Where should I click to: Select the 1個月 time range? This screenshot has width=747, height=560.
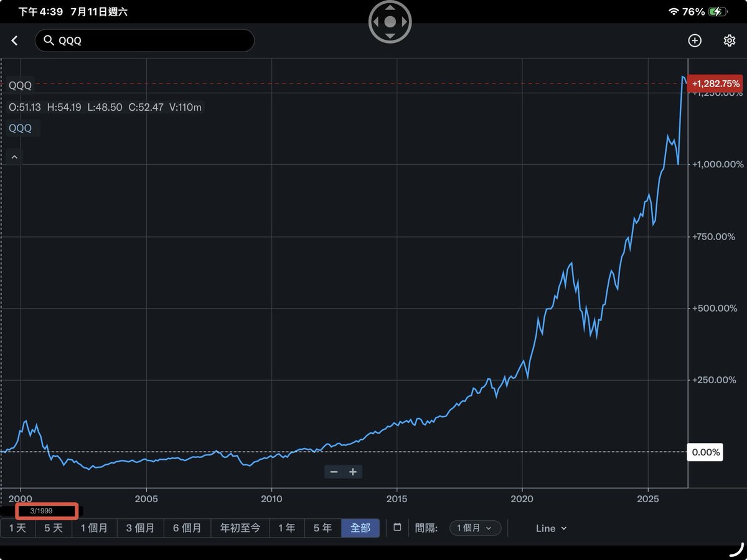click(94, 528)
